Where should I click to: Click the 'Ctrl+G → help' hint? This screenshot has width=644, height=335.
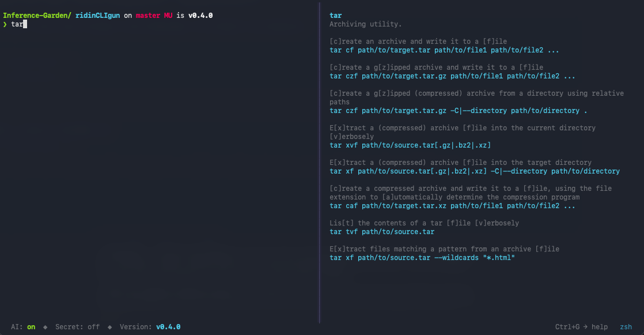click(x=581, y=327)
